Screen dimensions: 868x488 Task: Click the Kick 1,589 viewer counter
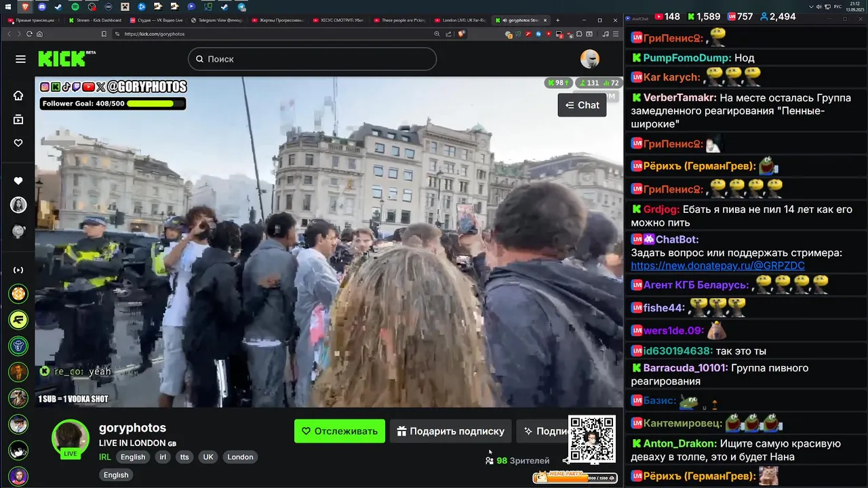tap(704, 16)
